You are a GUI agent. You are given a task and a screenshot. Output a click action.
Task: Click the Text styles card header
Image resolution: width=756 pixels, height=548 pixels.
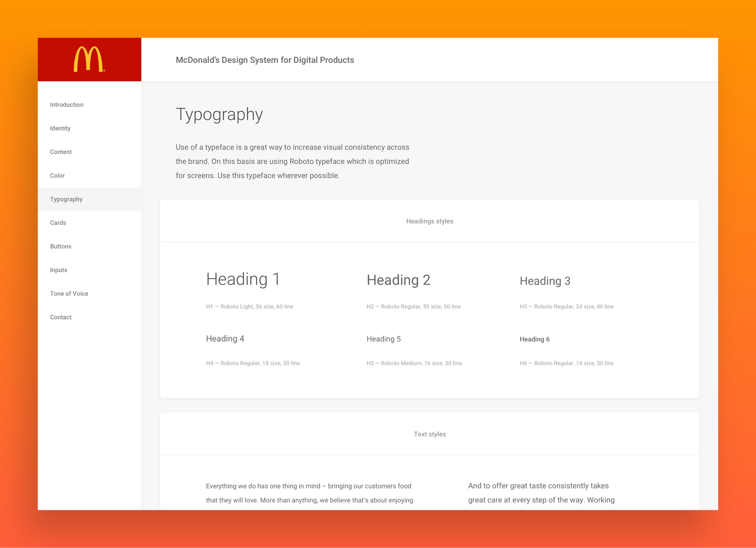[x=429, y=434]
